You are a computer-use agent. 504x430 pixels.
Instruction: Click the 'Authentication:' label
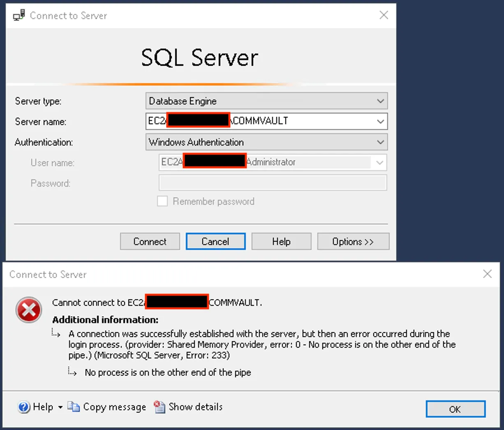[44, 142]
